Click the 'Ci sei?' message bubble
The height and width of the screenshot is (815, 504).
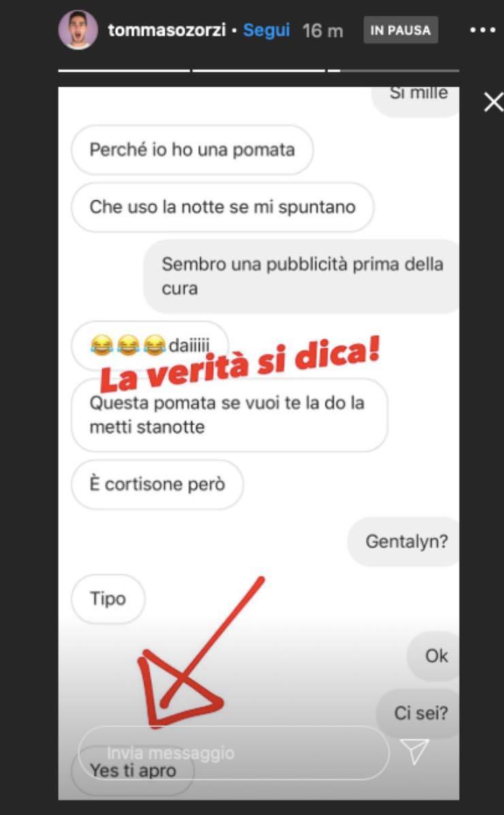[418, 713]
